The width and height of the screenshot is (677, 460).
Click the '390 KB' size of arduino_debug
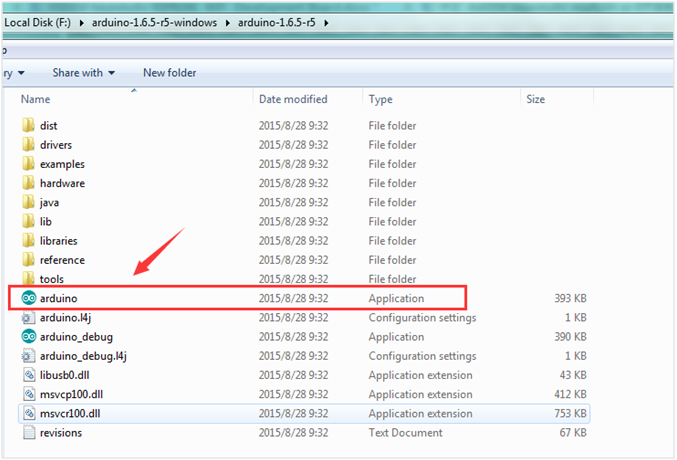[x=570, y=337]
